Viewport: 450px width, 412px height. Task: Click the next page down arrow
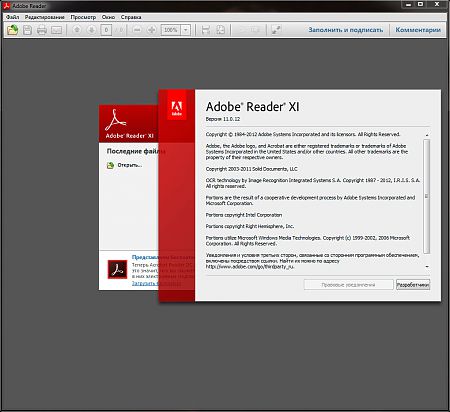(91, 30)
